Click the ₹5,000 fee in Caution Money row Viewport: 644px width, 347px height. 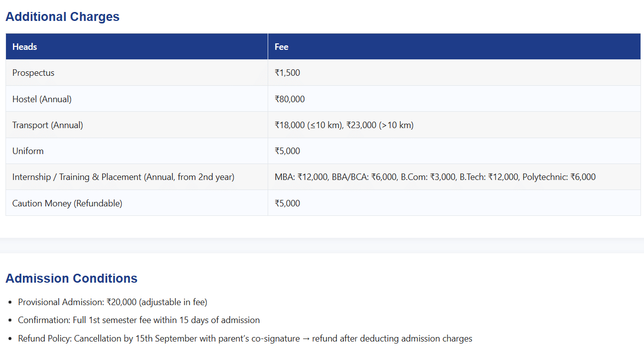[288, 203]
